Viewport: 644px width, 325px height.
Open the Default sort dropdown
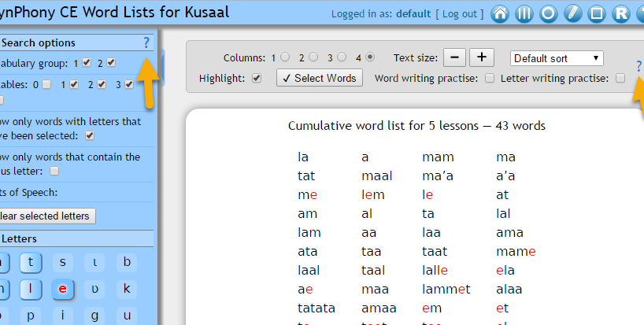point(557,57)
